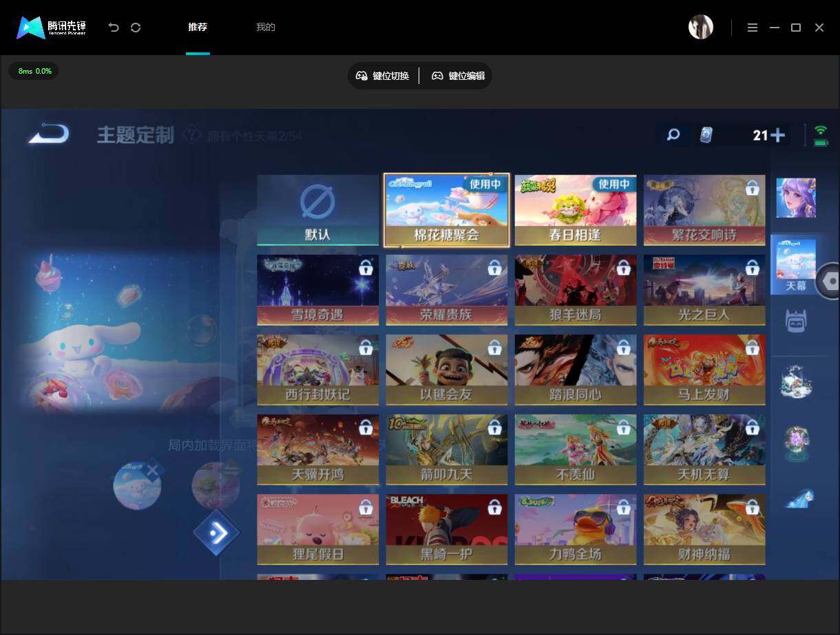Select the 春日相逢 theme
The width and height of the screenshot is (840, 635).
(x=576, y=210)
